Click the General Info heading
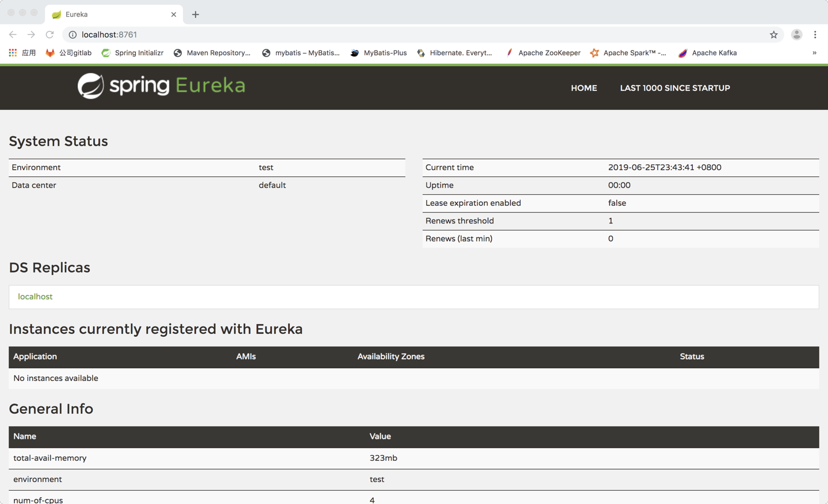The height and width of the screenshot is (504, 828). pos(51,409)
